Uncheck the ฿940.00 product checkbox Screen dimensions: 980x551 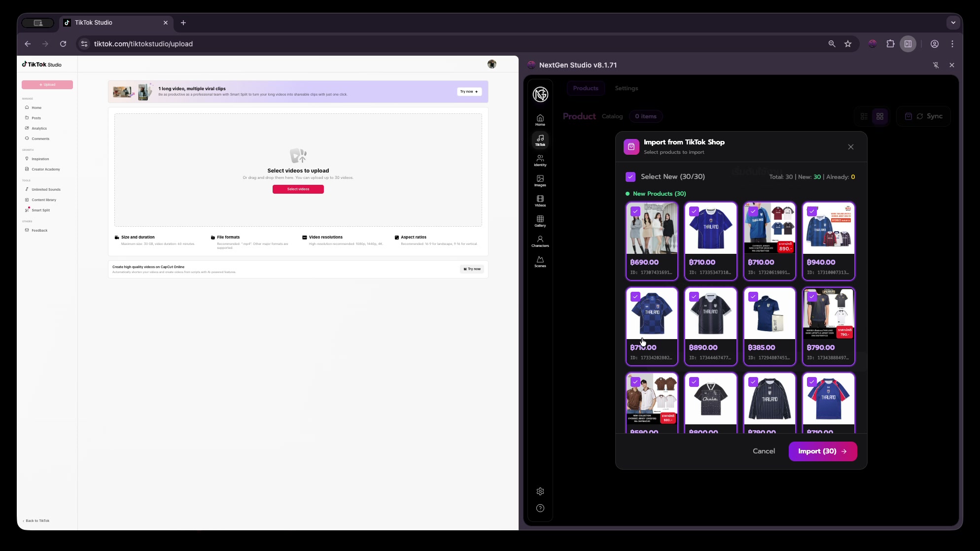(812, 211)
